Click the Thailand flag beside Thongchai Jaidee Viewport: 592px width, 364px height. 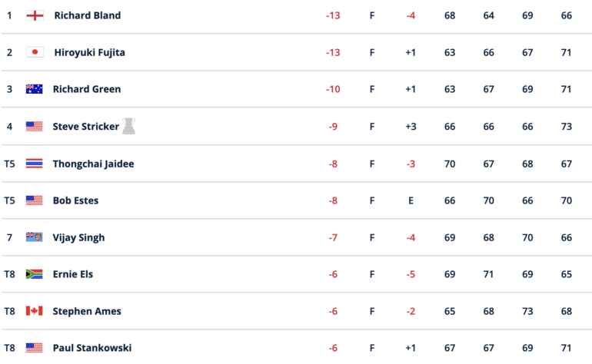pyautogui.click(x=35, y=164)
